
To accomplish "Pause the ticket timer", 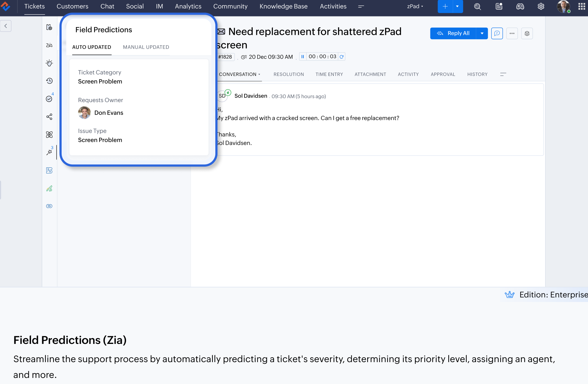I will tap(303, 57).
